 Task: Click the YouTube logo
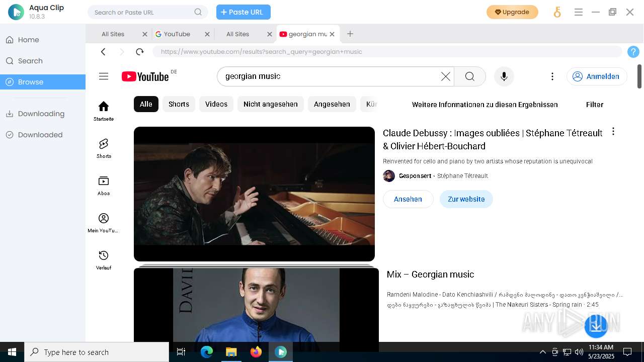(145, 76)
